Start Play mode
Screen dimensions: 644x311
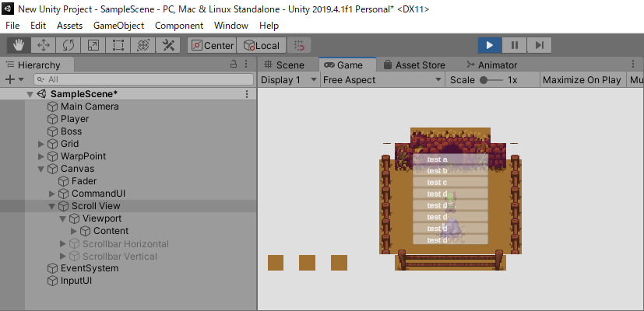(490, 45)
